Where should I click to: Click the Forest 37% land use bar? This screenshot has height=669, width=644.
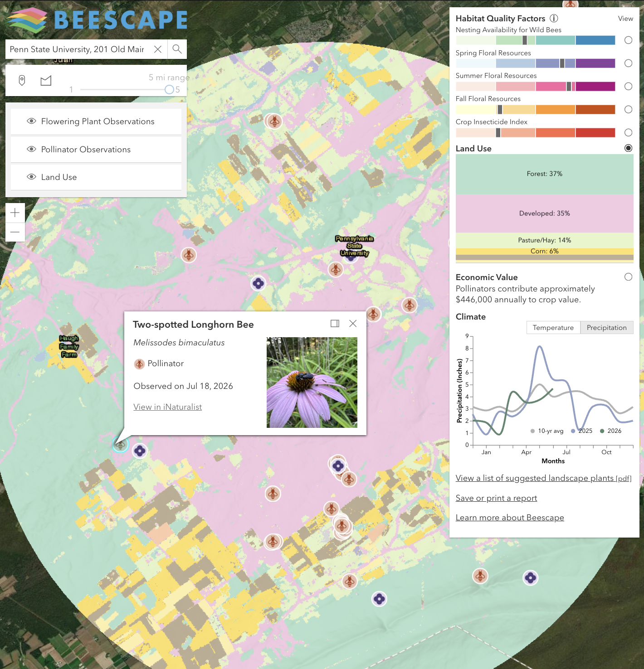545,174
